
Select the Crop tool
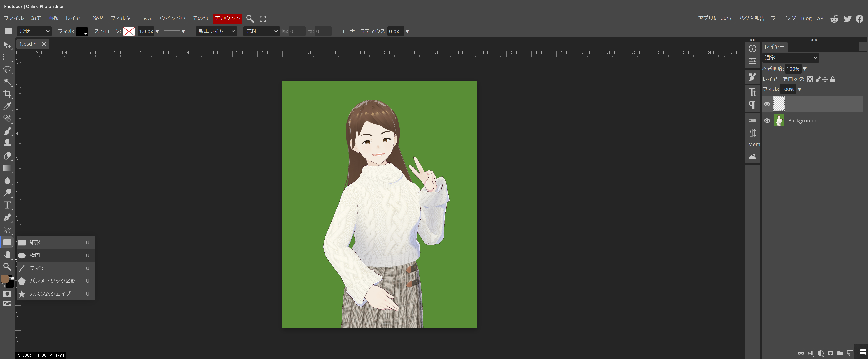tap(7, 94)
